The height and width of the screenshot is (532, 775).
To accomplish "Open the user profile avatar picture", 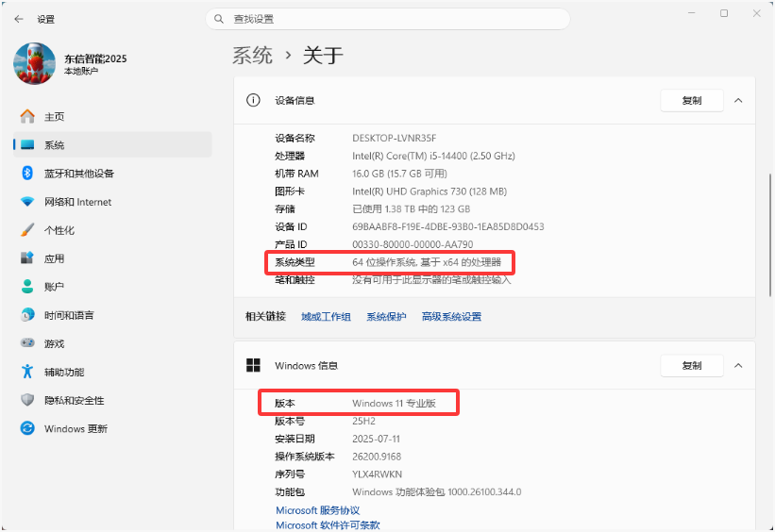I will [x=35, y=64].
